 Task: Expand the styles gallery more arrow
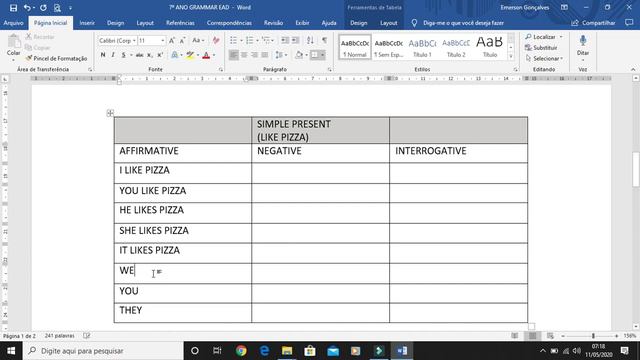point(511,57)
